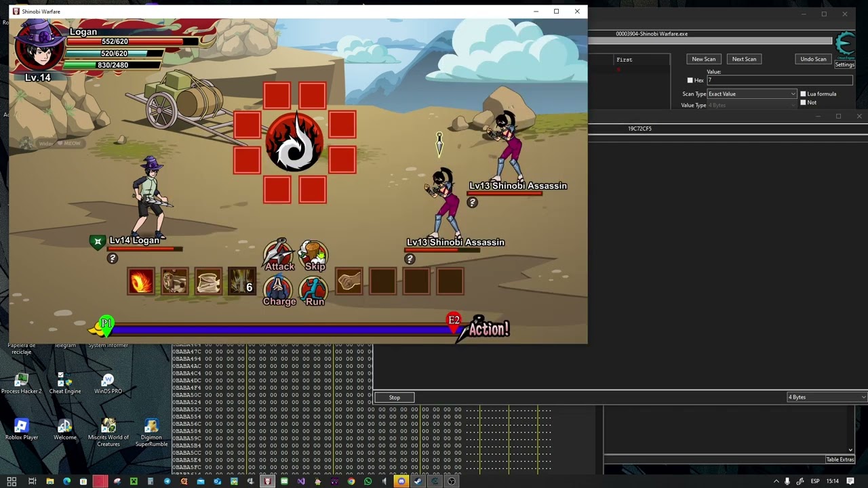Choose the Attack kunai action
The image size is (868, 488).
tap(279, 256)
